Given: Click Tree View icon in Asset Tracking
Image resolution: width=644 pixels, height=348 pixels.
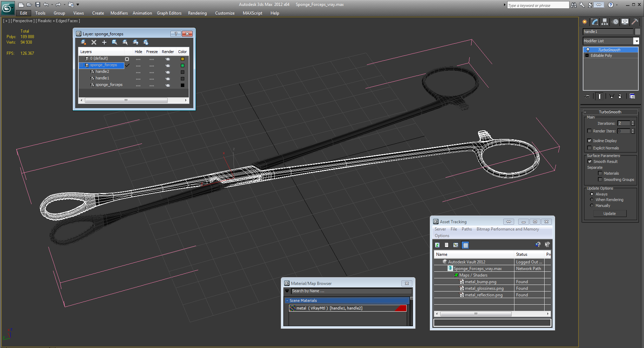Looking at the screenshot, I should [x=456, y=245].
